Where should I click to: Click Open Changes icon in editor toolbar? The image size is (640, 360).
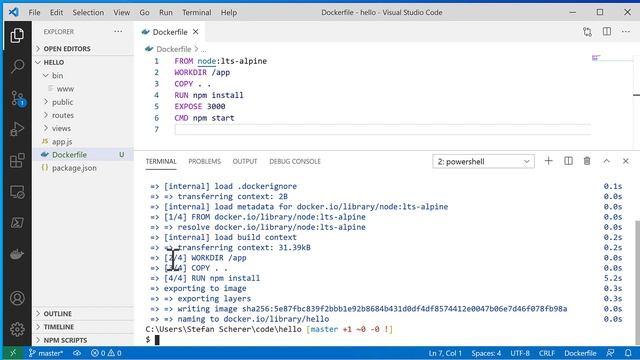click(x=587, y=32)
